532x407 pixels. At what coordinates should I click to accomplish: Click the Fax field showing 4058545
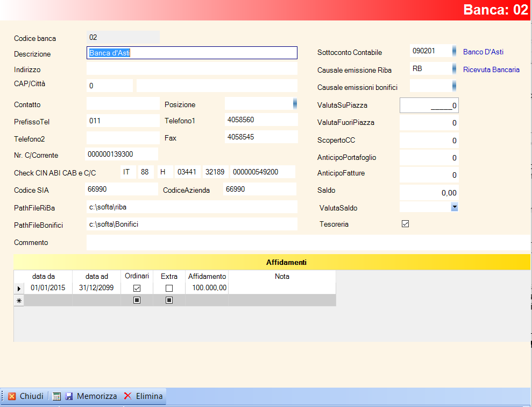tap(261, 137)
